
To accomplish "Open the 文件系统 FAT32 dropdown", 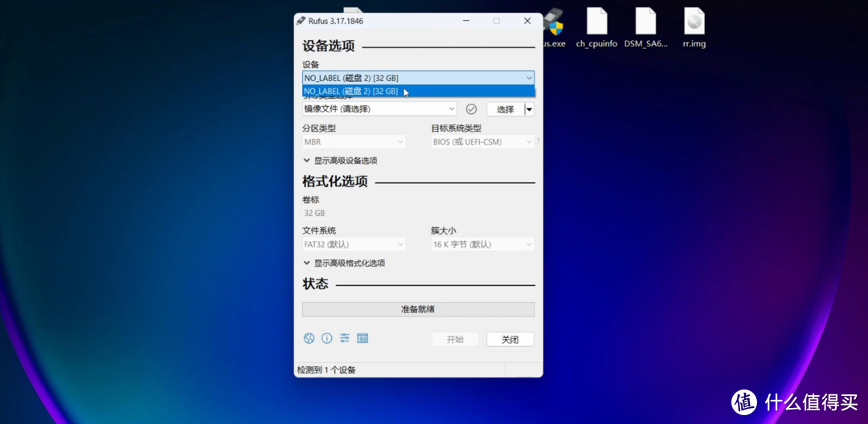I will [354, 244].
